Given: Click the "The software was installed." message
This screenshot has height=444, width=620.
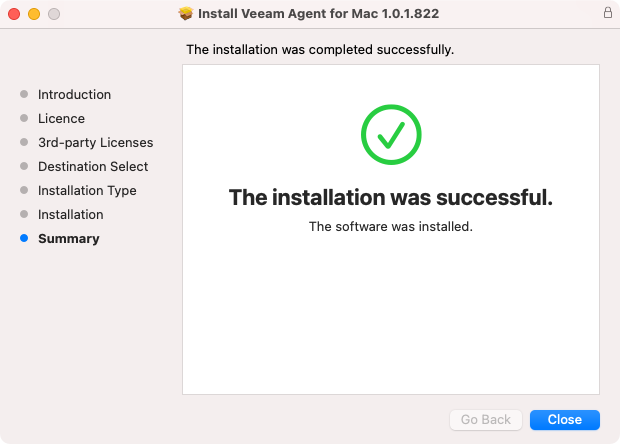Looking at the screenshot, I should pyautogui.click(x=390, y=227).
